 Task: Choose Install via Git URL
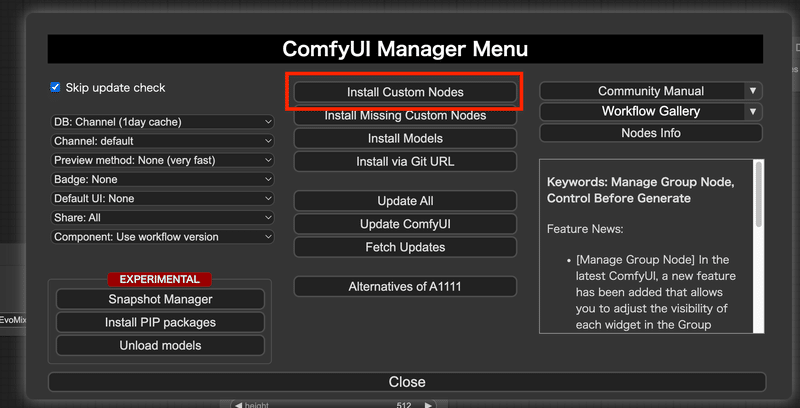[x=405, y=162]
